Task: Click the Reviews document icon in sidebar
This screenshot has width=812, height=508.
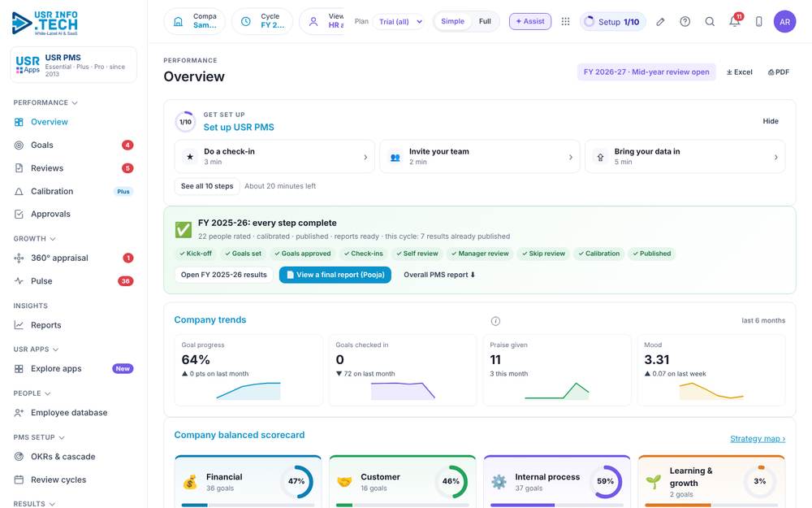Action: coord(19,168)
